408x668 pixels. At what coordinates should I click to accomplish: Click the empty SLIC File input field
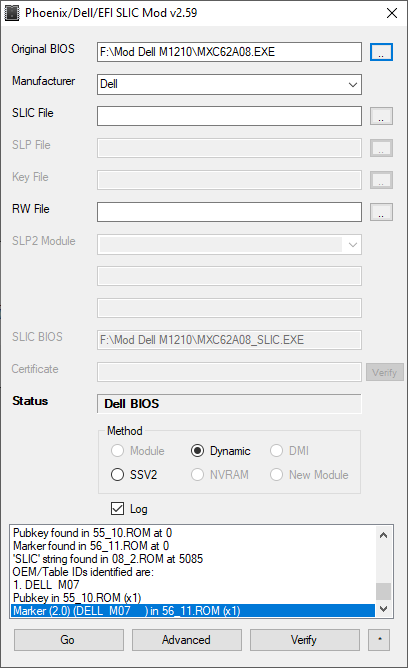(229, 116)
